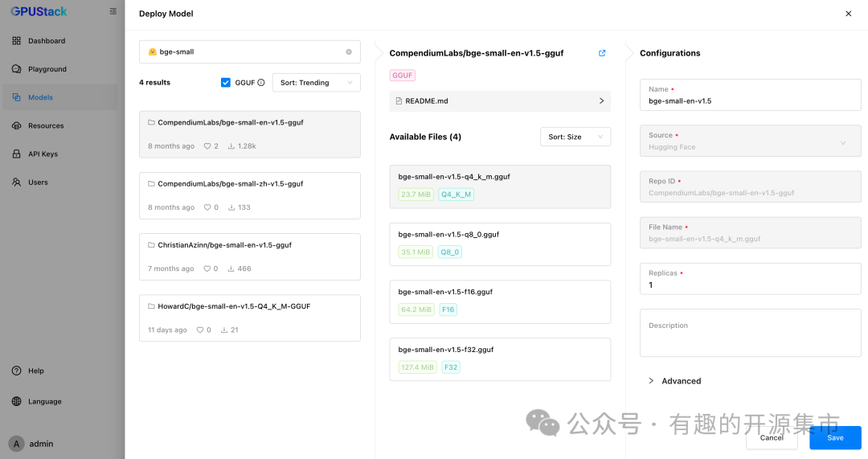Click the Models icon in sidebar
This screenshot has width=868, height=459.
pos(17,97)
